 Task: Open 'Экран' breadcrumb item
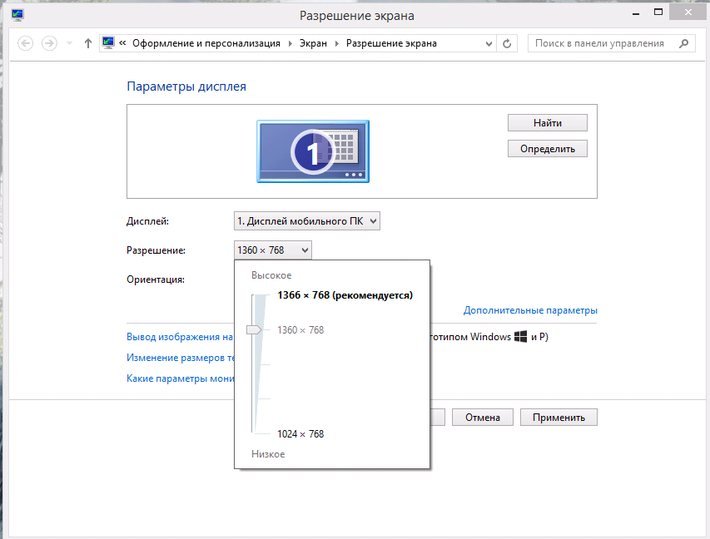tap(313, 43)
